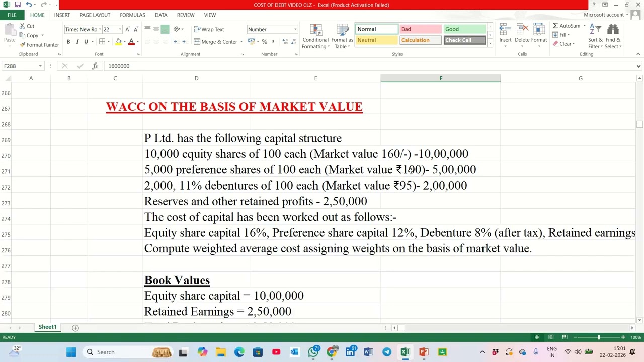Open the font name dropdown

[x=100, y=29]
